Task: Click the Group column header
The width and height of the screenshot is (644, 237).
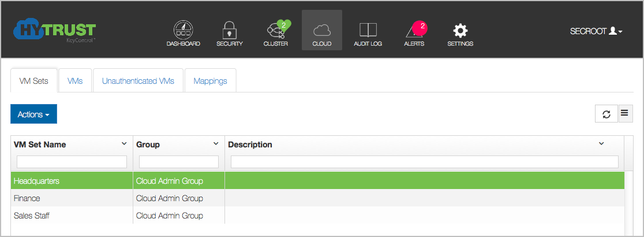Action: (148, 145)
